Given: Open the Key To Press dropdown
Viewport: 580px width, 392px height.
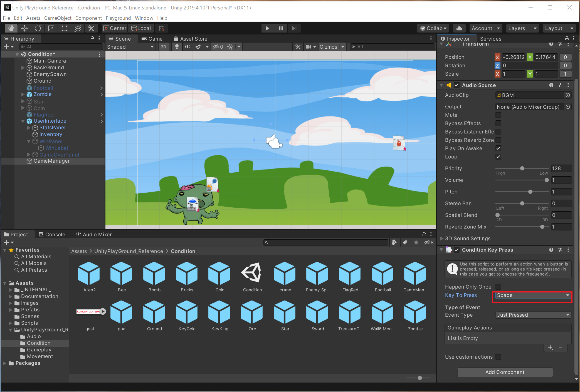Looking at the screenshot, I should 532,295.
